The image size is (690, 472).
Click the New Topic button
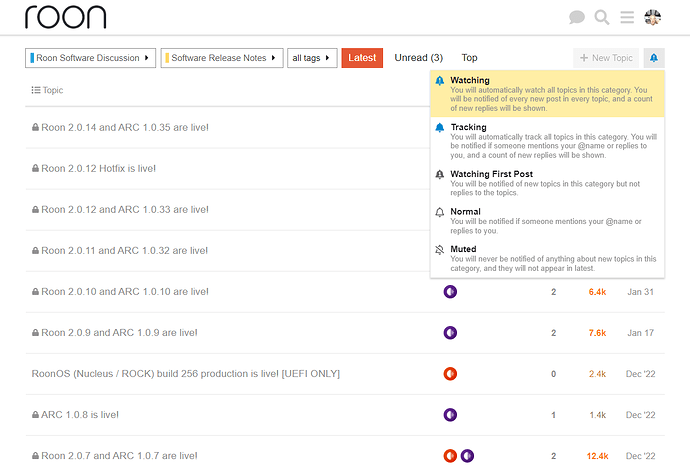pyautogui.click(x=606, y=58)
